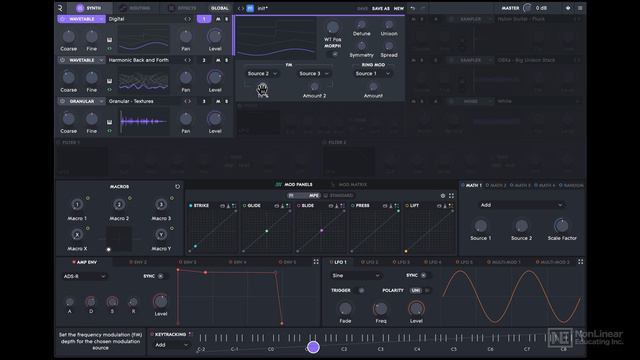
Task: Open mod panels settings gear
Action: pyautogui.click(x=443, y=196)
